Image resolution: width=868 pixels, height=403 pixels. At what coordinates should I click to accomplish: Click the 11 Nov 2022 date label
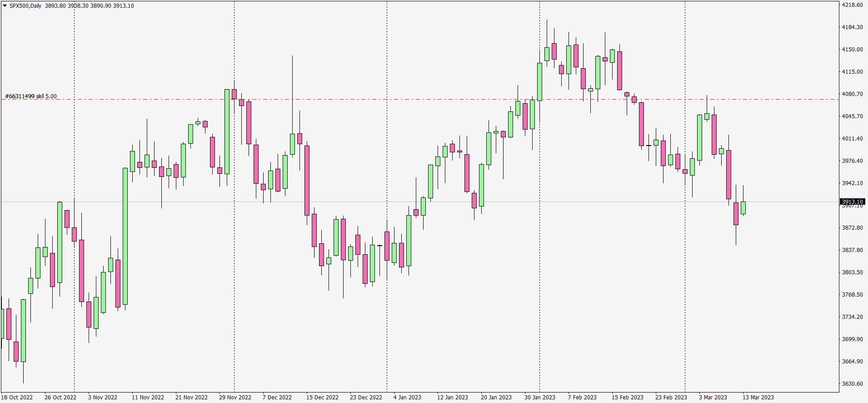(148, 398)
